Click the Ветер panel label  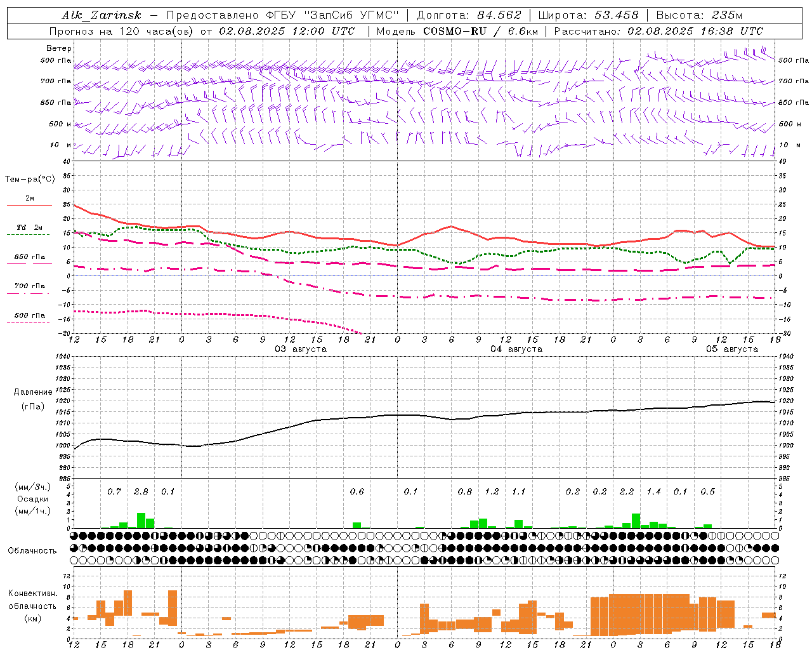pos(59,48)
